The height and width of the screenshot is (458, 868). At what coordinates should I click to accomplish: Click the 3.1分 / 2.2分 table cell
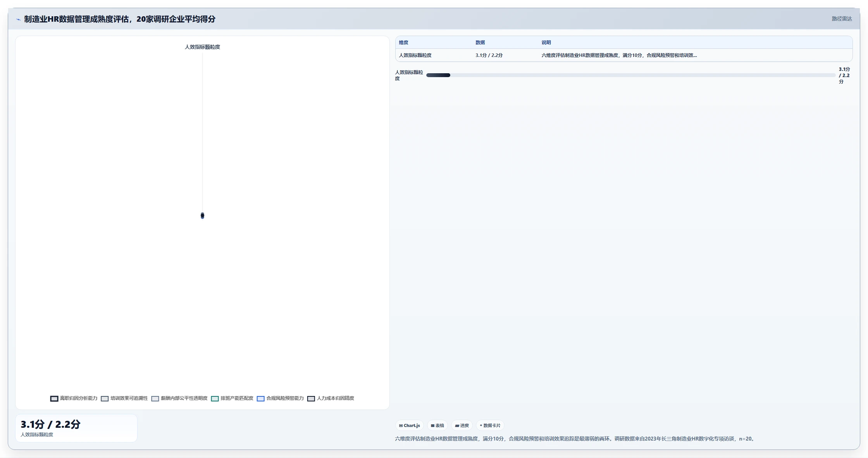pyautogui.click(x=489, y=55)
